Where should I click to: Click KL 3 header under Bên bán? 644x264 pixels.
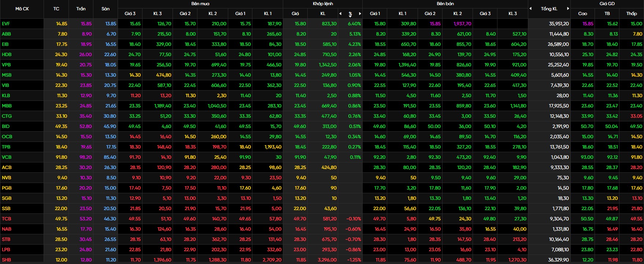tap(513, 14)
